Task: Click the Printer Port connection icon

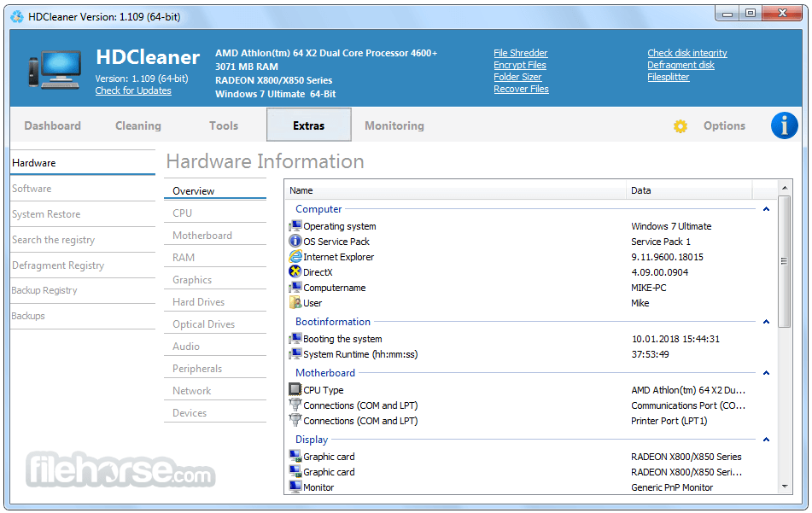Action: pyautogui.click(x=295, y=420)
